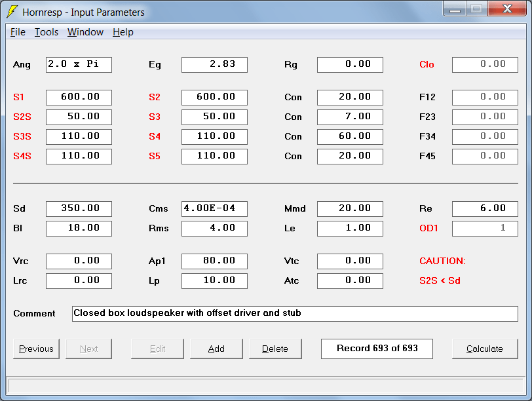Click the S4 input field

click(214, 137)
